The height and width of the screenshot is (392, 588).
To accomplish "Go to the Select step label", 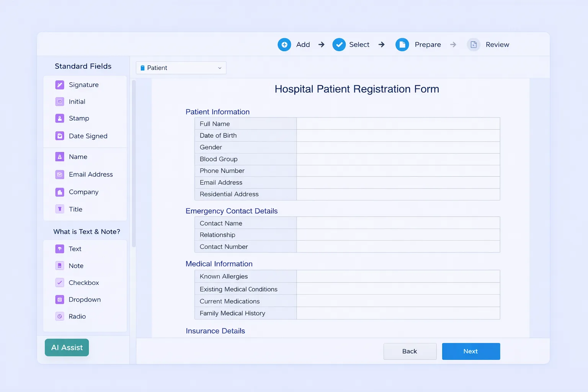I will [x=359, y=44].
